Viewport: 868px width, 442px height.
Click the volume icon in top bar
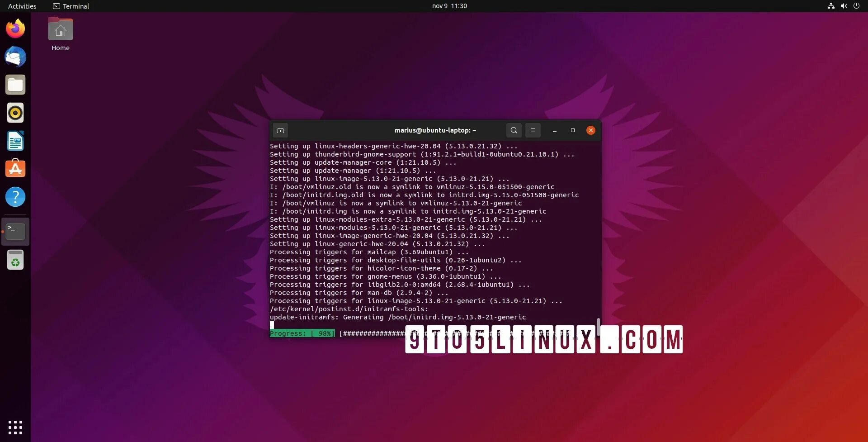(844, 6)
